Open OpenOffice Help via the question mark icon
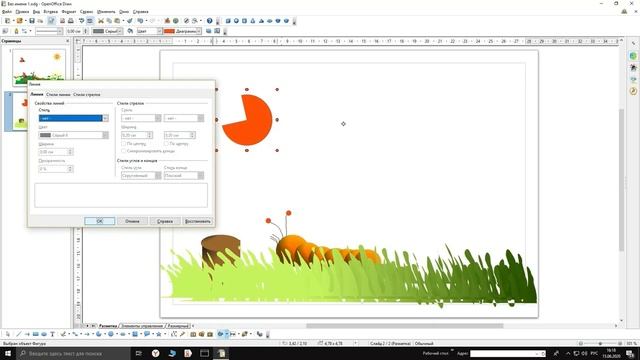Screen dimensions: 640x360 click(x=209, y=21)
